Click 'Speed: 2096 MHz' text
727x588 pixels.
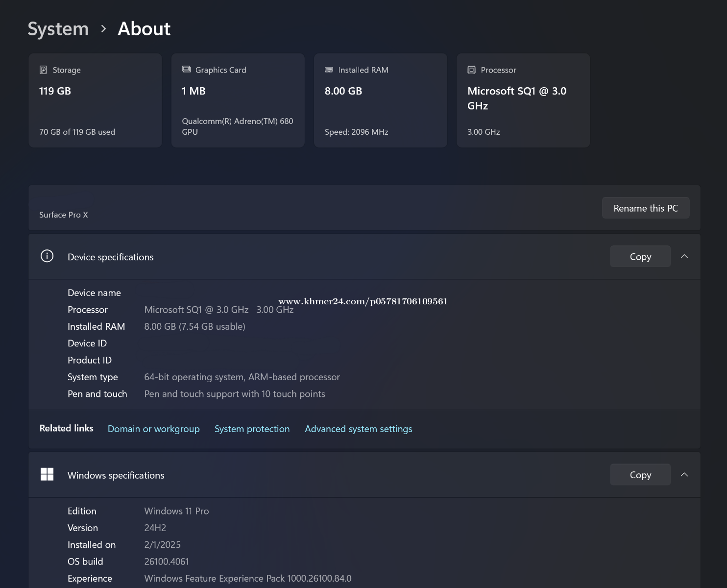point(356,132)
